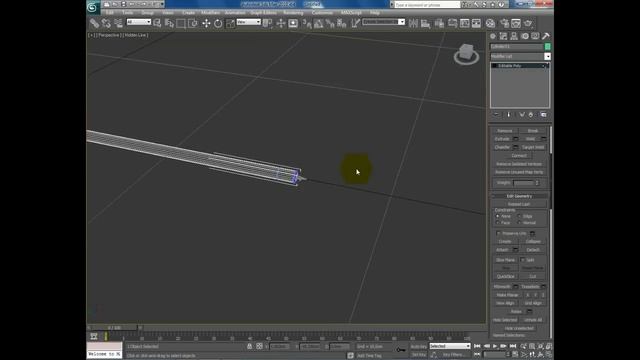The height and width of the screenshot is (360, 640).
Task: Open the Utilities hammer tab
Action: (x=546, y=36)
